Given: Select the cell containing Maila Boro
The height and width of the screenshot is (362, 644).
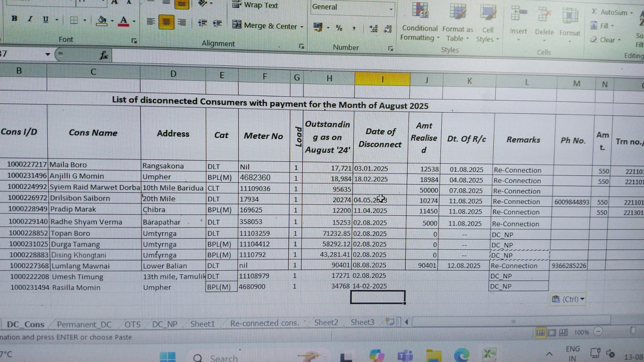Looking at the screenshot, I should [94, 165].
